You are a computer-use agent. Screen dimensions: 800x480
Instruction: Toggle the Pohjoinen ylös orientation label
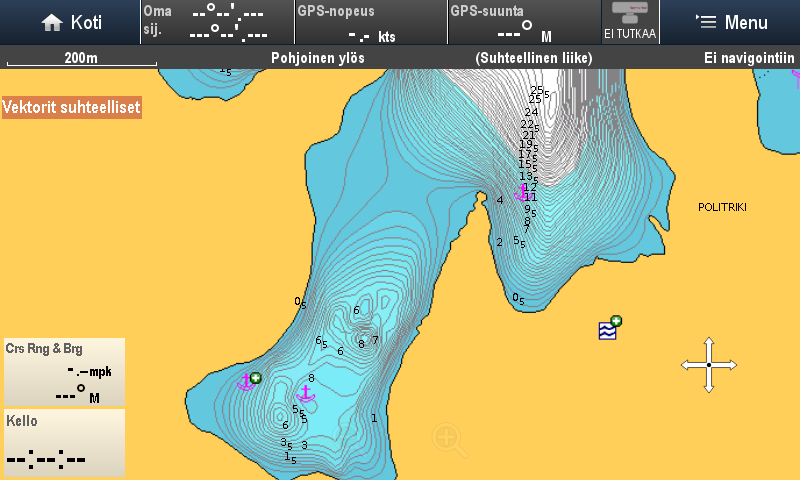pyautogui.click(x=317, y=58)
